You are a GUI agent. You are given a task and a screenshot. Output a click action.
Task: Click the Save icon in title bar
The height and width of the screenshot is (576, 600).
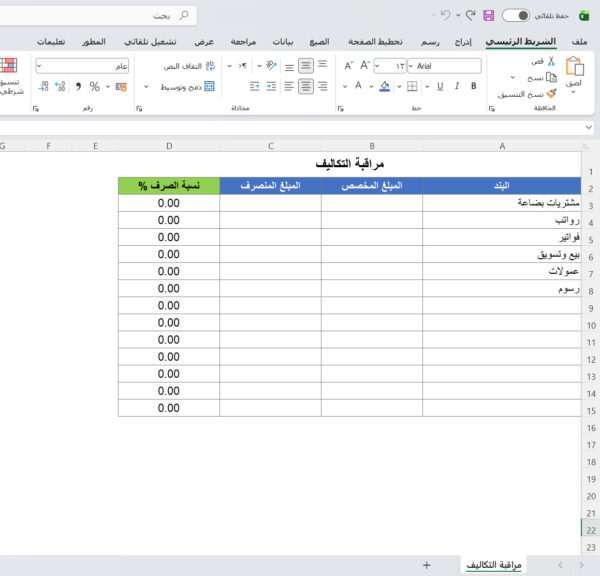(x=488, y=16)
